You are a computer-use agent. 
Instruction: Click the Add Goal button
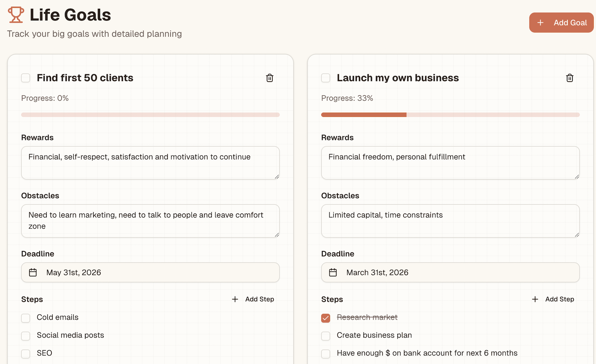pyautogui.click(x=561, y=22)
